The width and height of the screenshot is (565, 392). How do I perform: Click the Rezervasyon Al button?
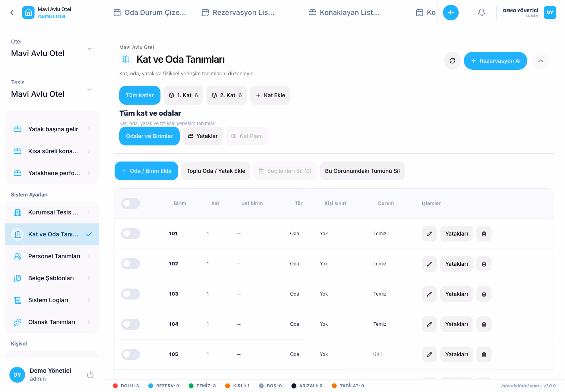point(496,61)
